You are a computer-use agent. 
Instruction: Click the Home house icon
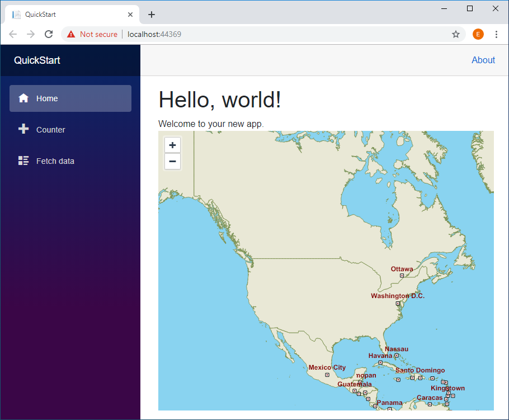(x=23, y=98)
